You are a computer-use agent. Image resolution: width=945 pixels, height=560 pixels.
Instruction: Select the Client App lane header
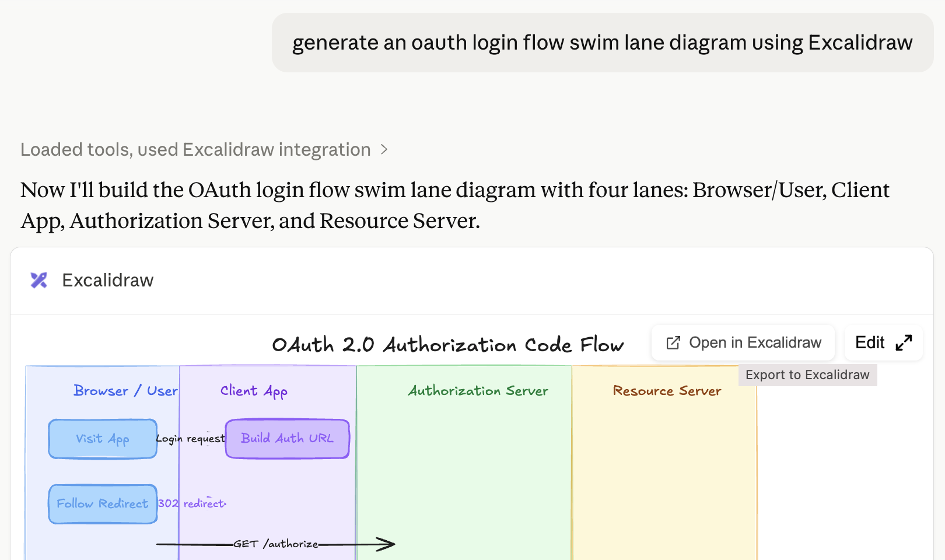coord(254,391)
